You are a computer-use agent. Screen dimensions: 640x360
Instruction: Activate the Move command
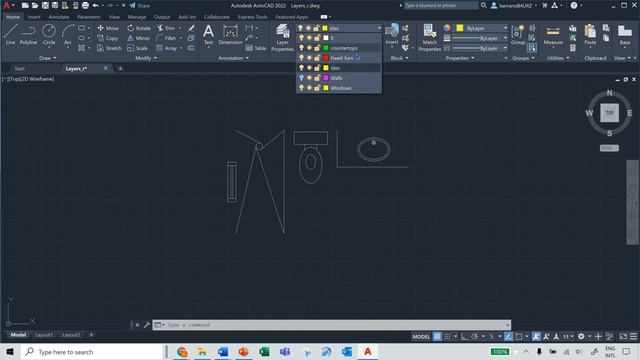pos(108,28)
